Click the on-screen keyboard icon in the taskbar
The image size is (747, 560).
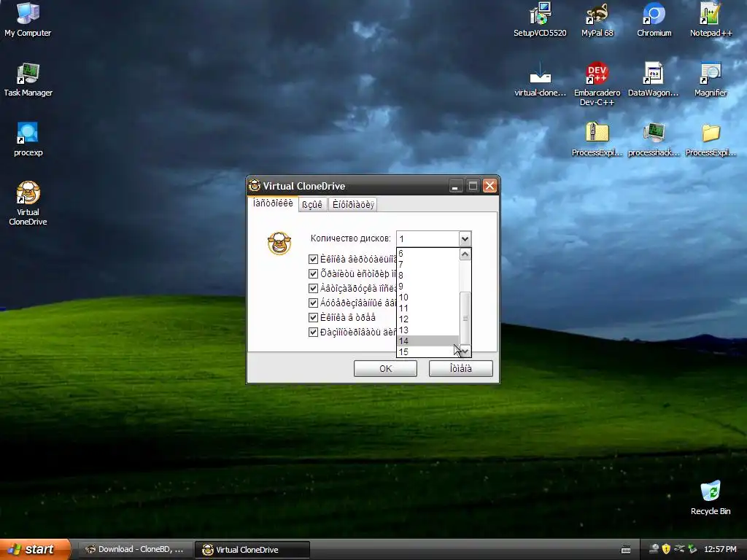[626, 550]
